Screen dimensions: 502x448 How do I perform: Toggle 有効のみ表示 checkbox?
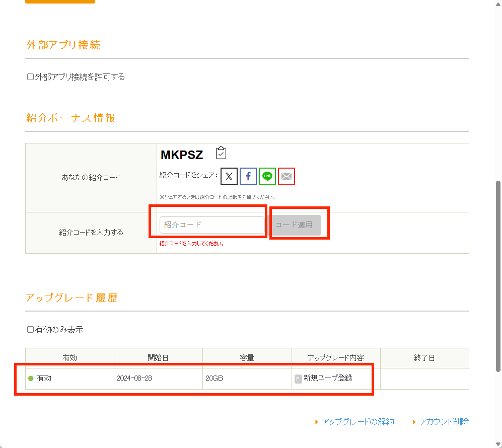tap(30, 330)
